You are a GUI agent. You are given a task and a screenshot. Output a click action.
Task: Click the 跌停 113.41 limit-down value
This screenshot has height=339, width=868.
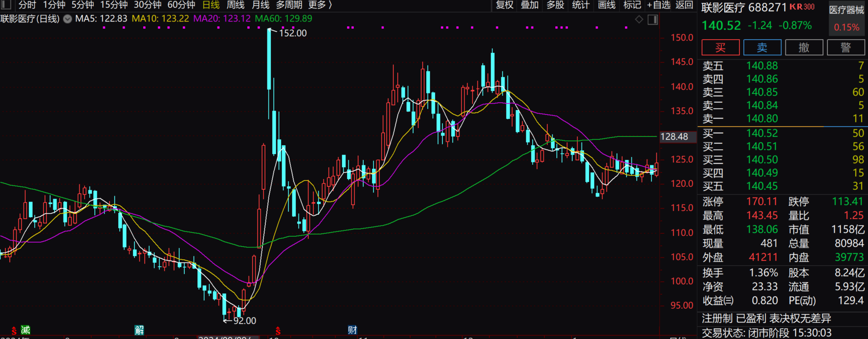pos(848,202)
